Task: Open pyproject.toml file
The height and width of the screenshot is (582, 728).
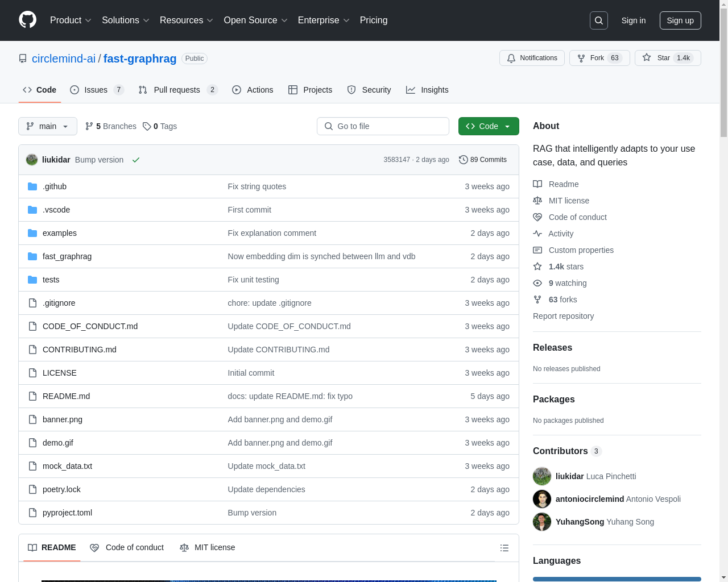Action: click(x=67, y=513)
